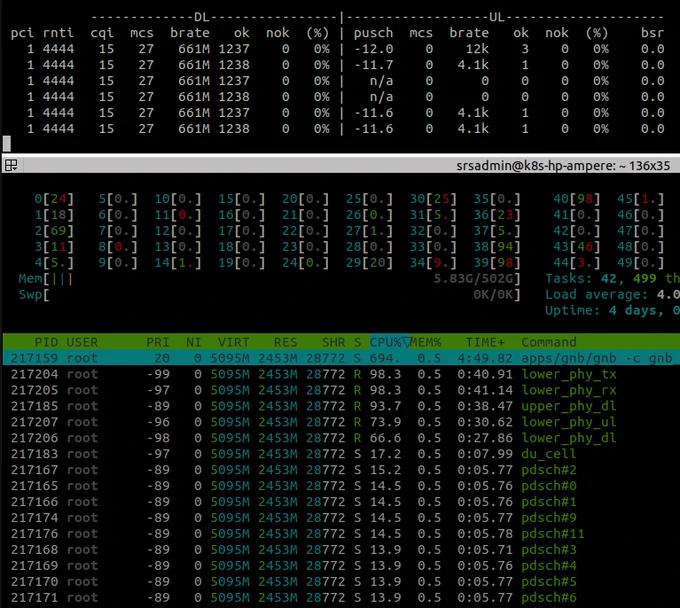Click the Tasks: 42 counter text
Screen dimensions: 680x608
pos(585,278)
